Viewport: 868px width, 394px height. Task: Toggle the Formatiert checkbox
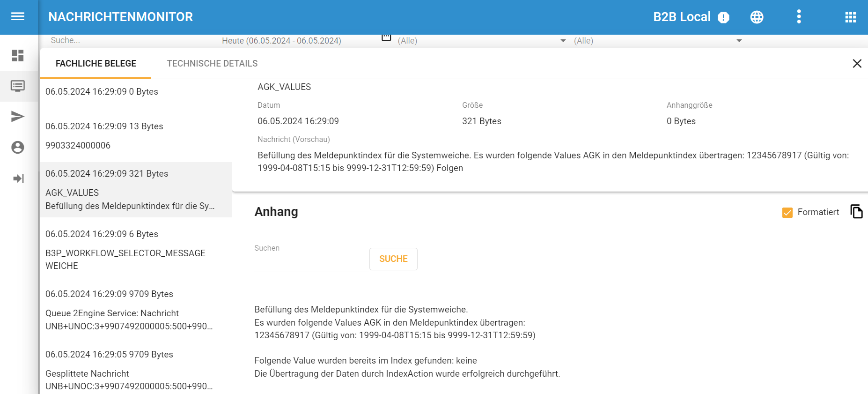787,212
